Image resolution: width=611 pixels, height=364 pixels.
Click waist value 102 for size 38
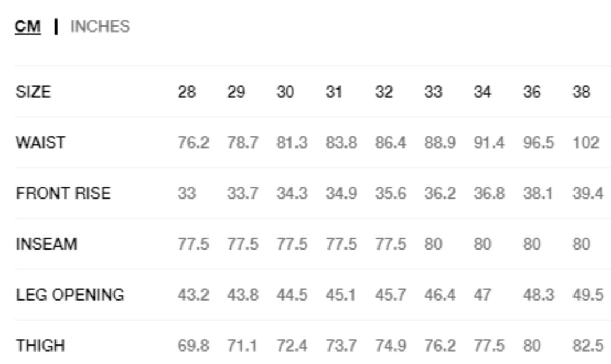click(585, 143)
